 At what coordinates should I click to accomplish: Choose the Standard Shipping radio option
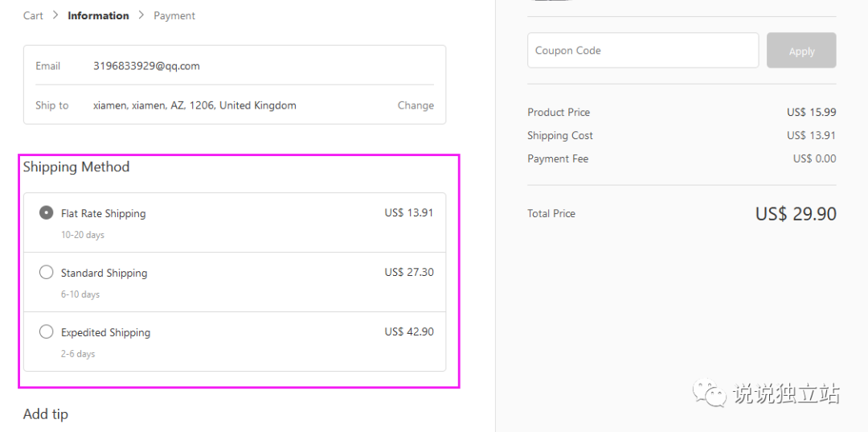[47, 273]
